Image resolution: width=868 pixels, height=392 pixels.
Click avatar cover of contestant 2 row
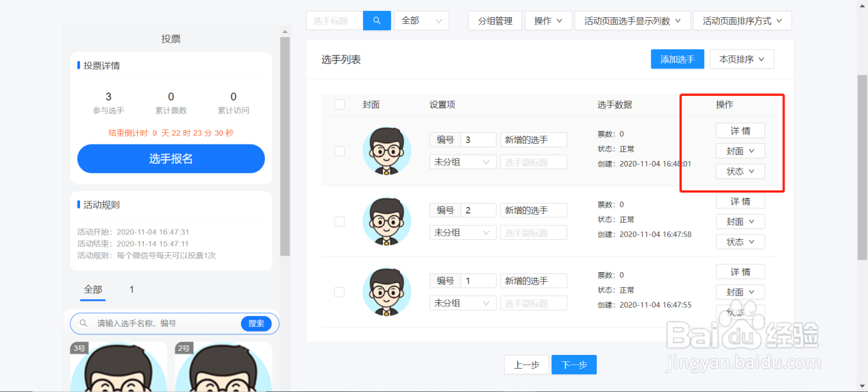click(x=387, y=221)
